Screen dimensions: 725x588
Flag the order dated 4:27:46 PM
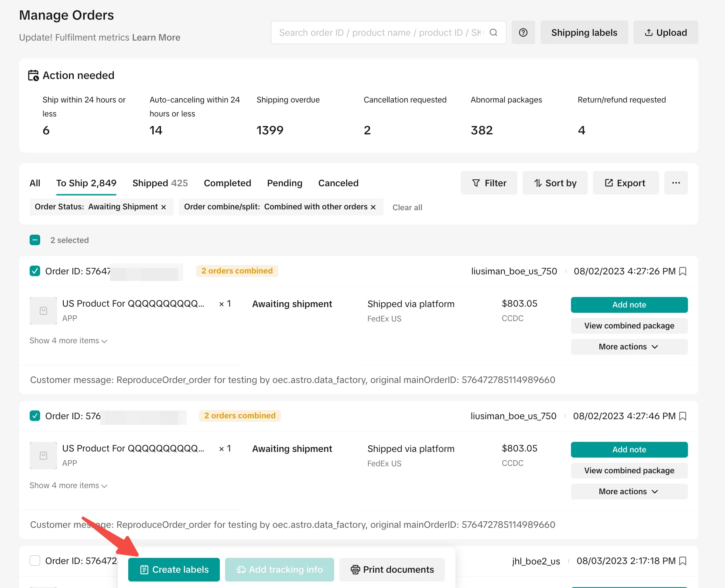[683, 416]
